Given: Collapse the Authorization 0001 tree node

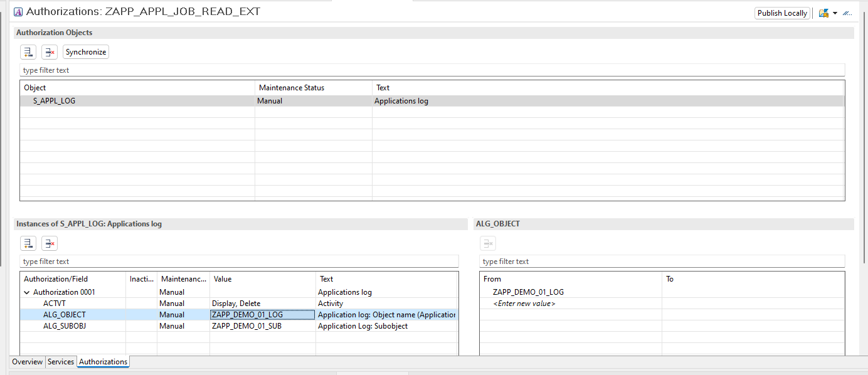Looking at the screenshot, I should pyautogui.click(x=27, y=292).
